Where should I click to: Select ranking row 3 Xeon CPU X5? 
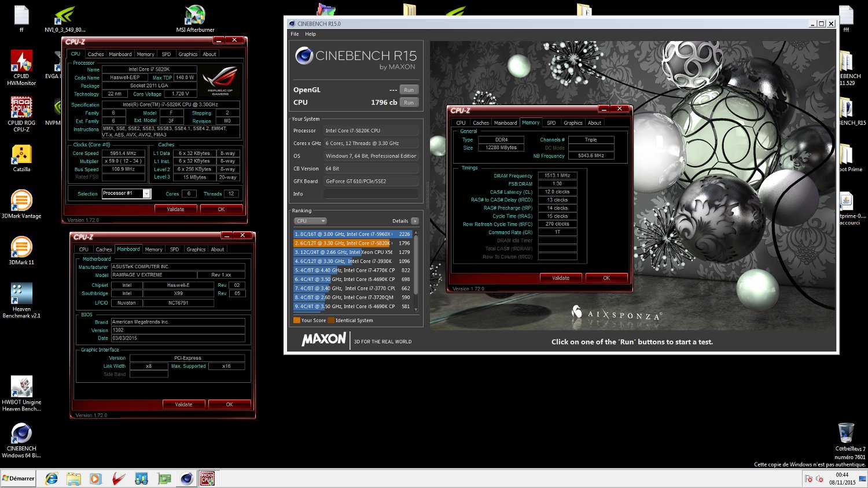353,252
